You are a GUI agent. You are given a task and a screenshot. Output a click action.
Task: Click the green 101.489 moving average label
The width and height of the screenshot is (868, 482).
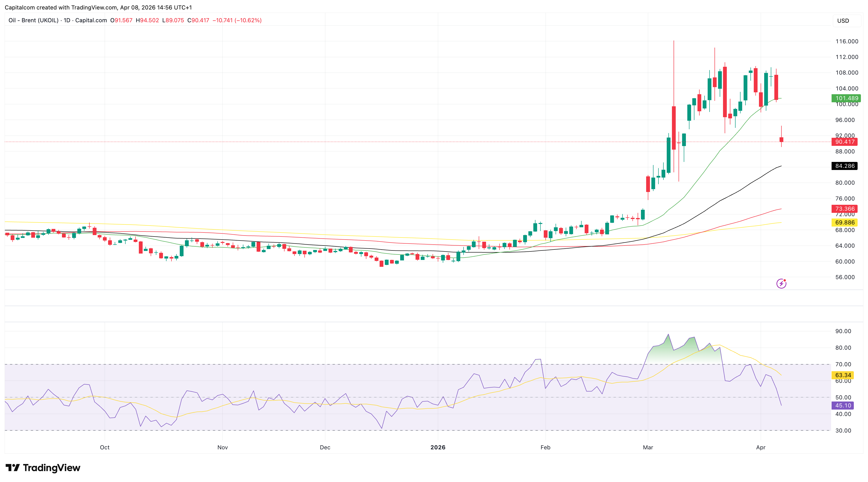(846, 98)
